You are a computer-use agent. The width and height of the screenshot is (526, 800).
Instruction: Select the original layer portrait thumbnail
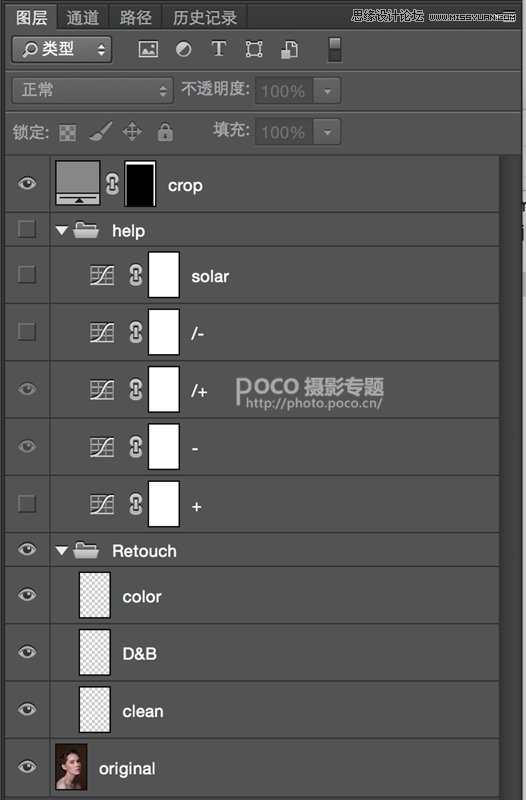(71, 766)
